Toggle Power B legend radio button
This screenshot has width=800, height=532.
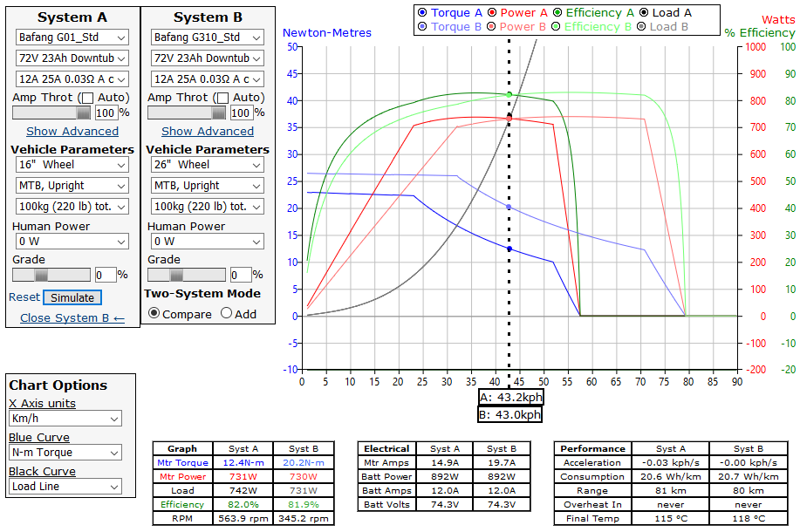(491, 26)
